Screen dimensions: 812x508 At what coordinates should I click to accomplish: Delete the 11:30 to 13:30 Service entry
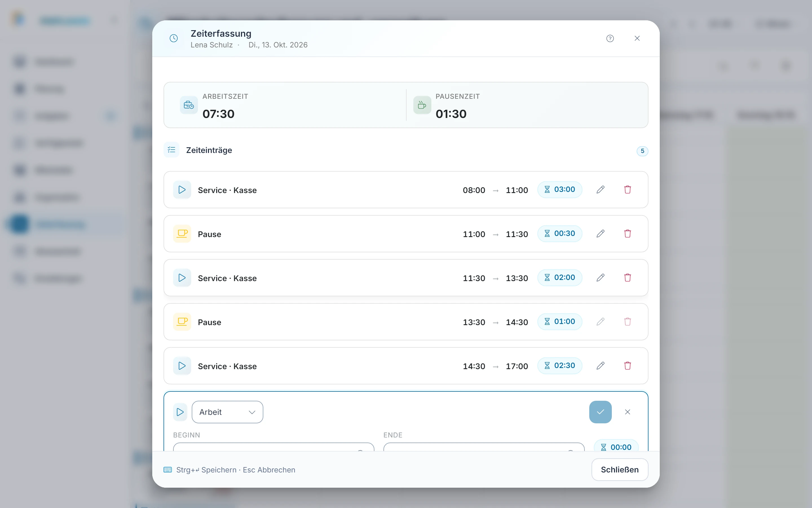coord(627,277)
